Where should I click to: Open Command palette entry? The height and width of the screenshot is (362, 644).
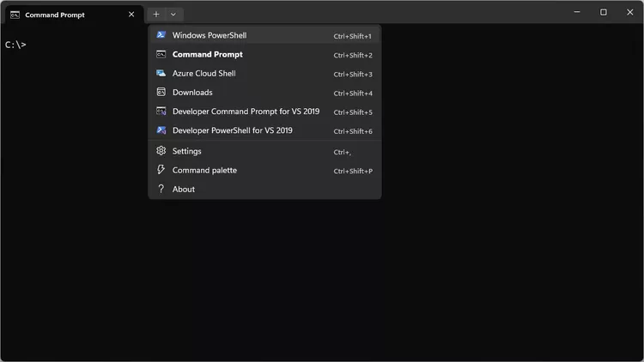point(264,170)
